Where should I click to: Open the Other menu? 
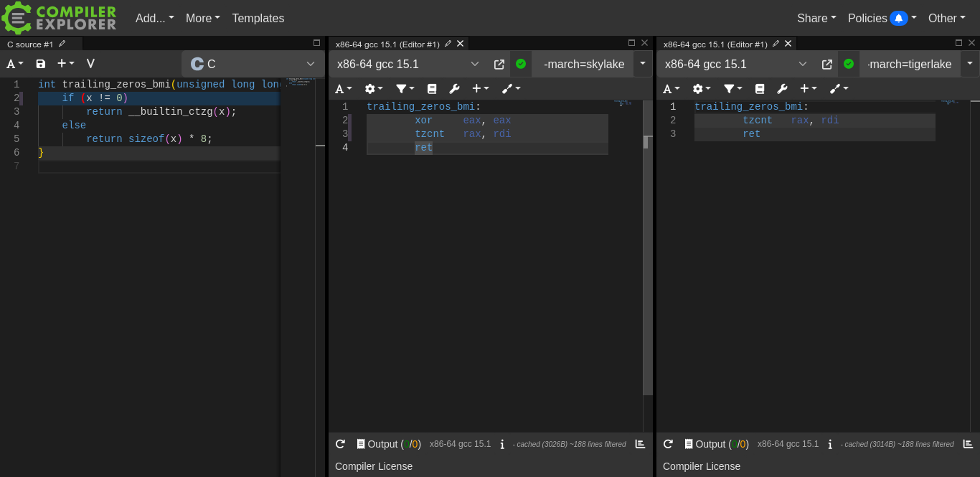click(946, 18)
